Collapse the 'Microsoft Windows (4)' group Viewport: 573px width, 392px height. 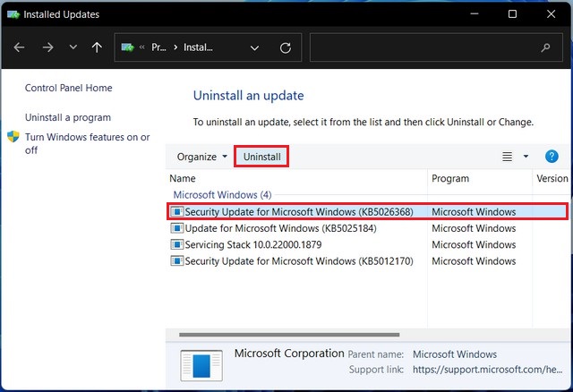[x=222, y=195]
